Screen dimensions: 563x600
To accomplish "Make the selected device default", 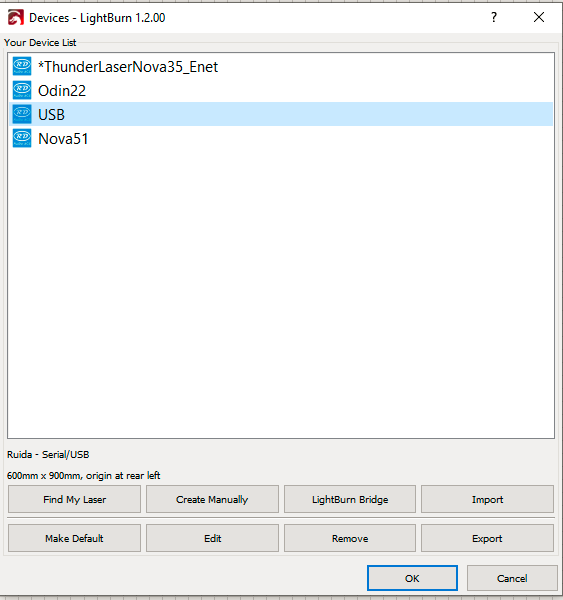I will click(74, 538).
